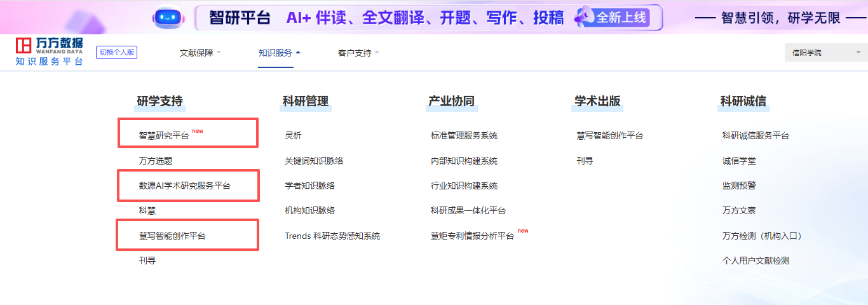Image resolution: width=868 pixels, height=305 pixels.
Task: Click the megaphone icon in banner
Action: point(583,18)
